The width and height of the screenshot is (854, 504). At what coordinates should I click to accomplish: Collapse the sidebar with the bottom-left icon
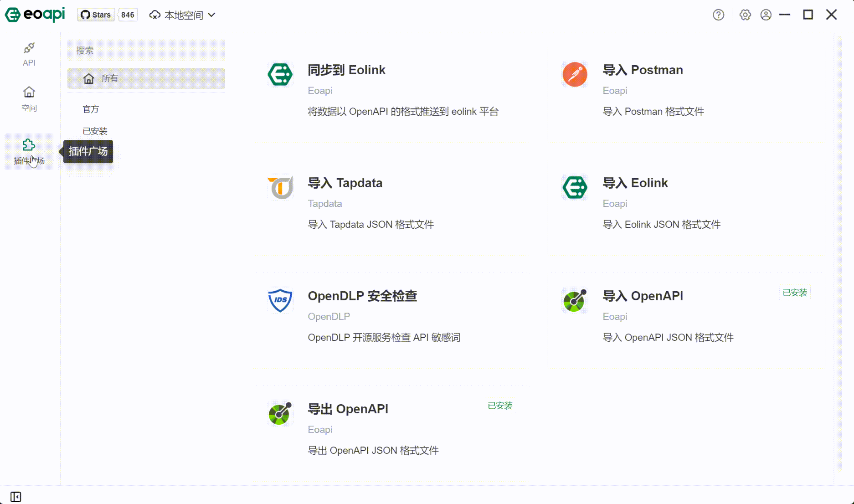16,496
